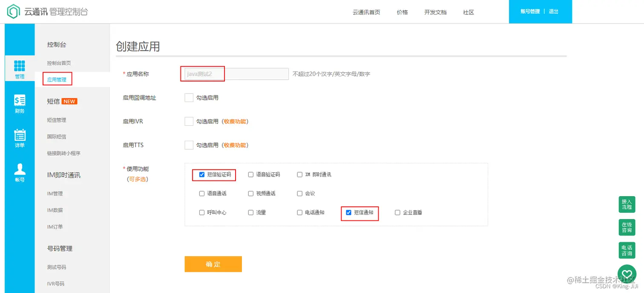
Task: Open 控制台首页 in the sidebar
Action: [x=59, y=63]
